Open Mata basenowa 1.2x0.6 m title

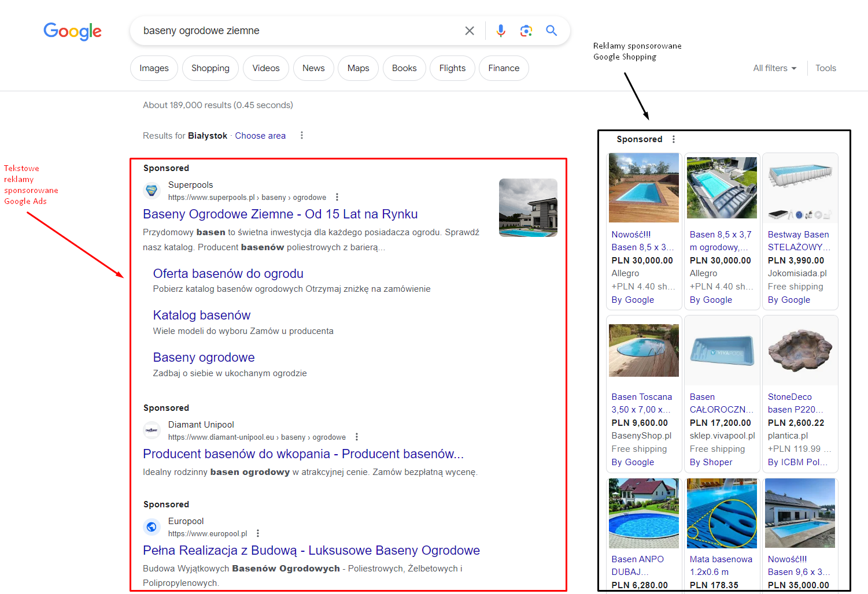click(x=721, y=566)
